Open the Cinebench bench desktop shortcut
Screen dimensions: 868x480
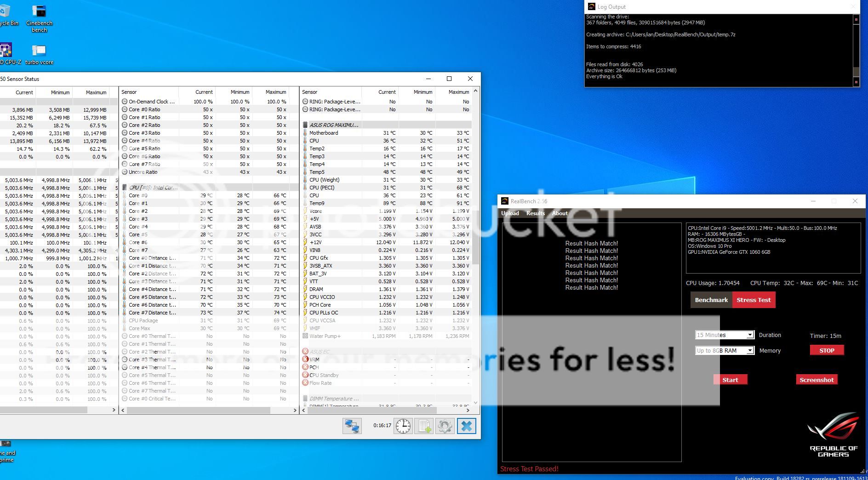click(x=39, y=19)
